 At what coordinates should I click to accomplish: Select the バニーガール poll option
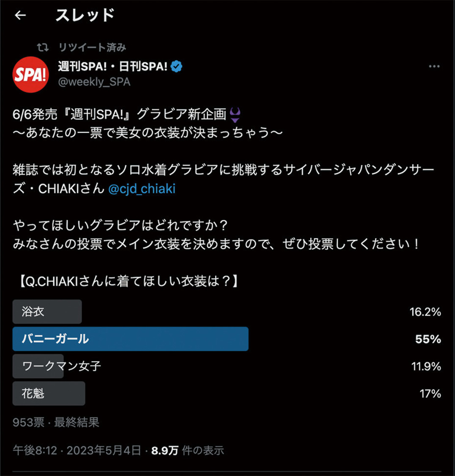coord(131,339)
